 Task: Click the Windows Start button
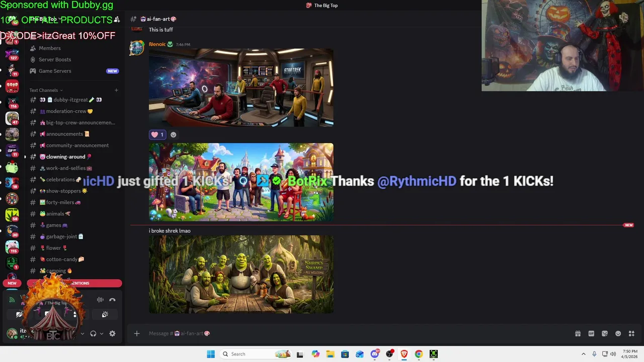pos(211,354)
